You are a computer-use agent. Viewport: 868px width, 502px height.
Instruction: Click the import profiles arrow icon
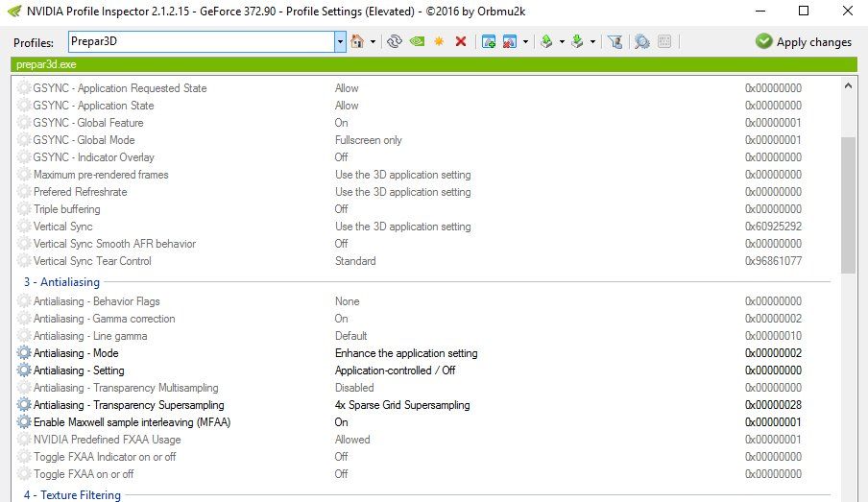[577, 41]
